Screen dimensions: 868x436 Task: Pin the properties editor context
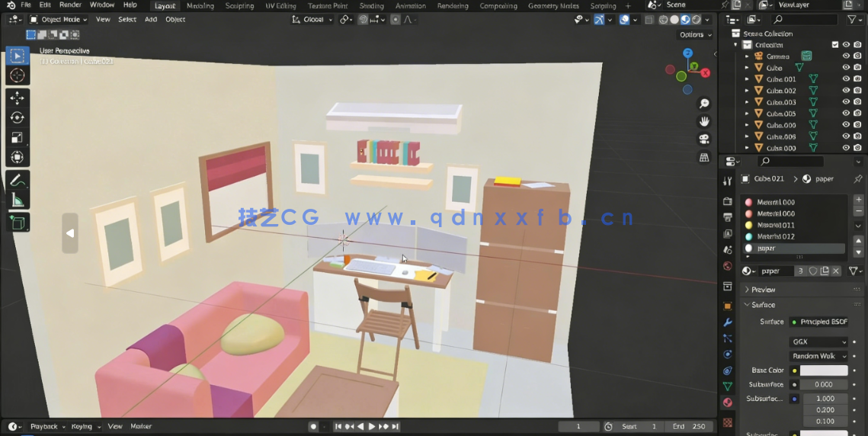point(857,179)
